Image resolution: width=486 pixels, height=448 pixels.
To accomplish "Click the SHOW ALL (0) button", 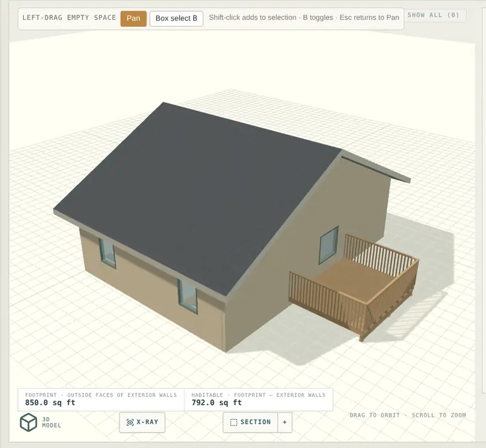I will [x=434, y=15].
